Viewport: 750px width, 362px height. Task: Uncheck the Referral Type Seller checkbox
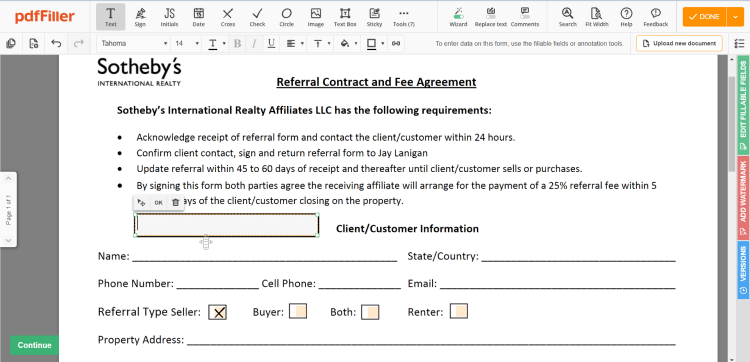(x=218, y=312)
